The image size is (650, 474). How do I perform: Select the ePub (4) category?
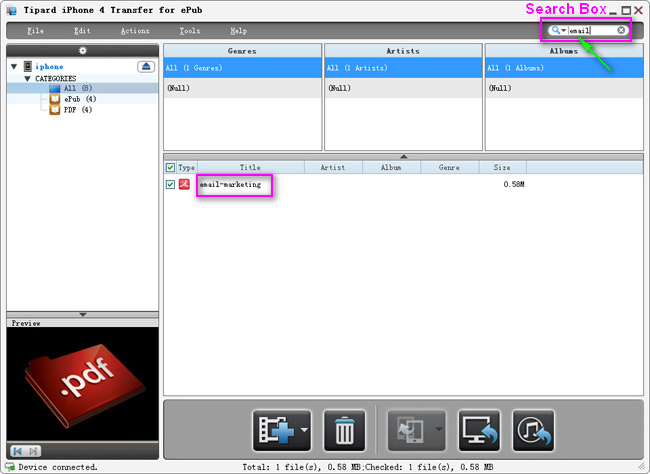click(82, 99)
